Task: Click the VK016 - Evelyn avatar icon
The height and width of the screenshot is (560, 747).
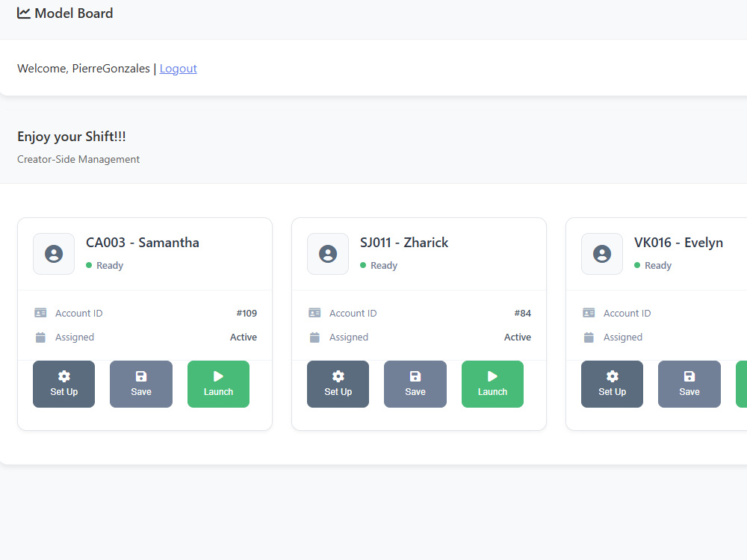Action: [602, 254]
